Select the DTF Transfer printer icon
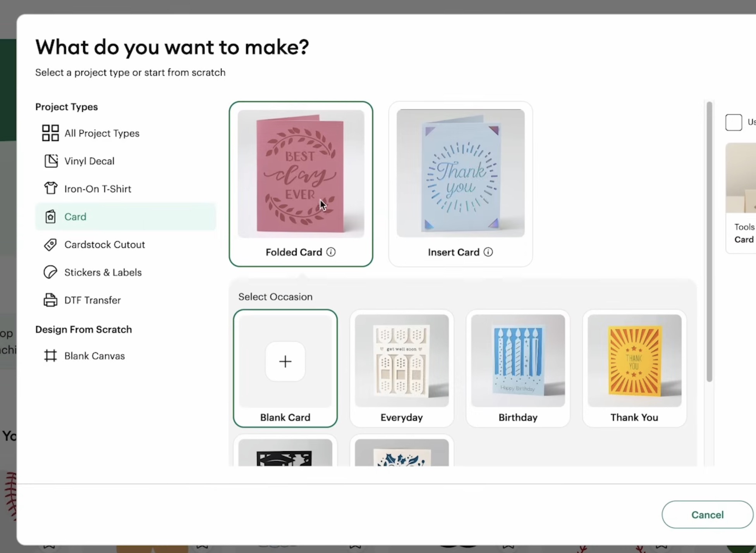Screen dimensions: 756x553 pos(50,300)
